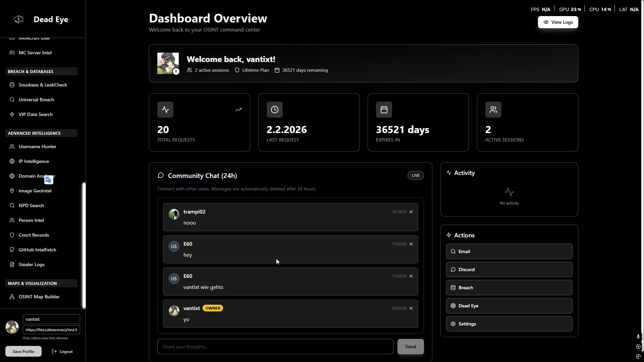Click the activity pulse icon in Total Requests card

point(165,110)
